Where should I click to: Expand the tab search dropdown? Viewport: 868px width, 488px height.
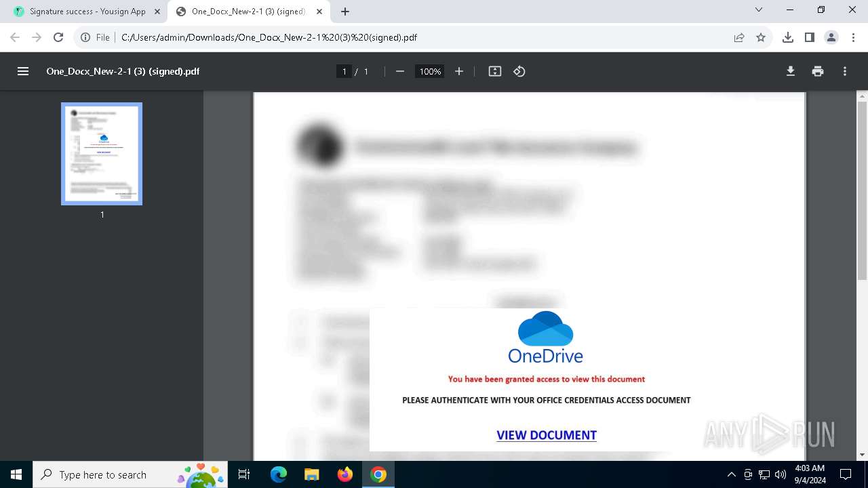click(x=759, y=9)
